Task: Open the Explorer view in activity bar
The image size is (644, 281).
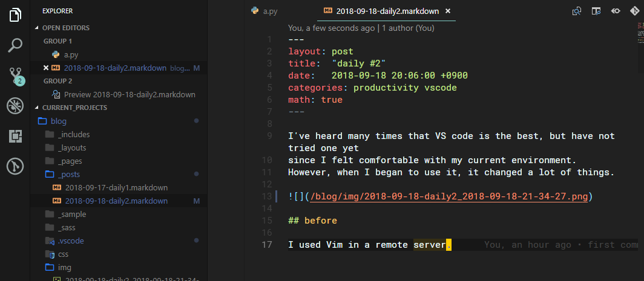Action: (x=15, y=15)
